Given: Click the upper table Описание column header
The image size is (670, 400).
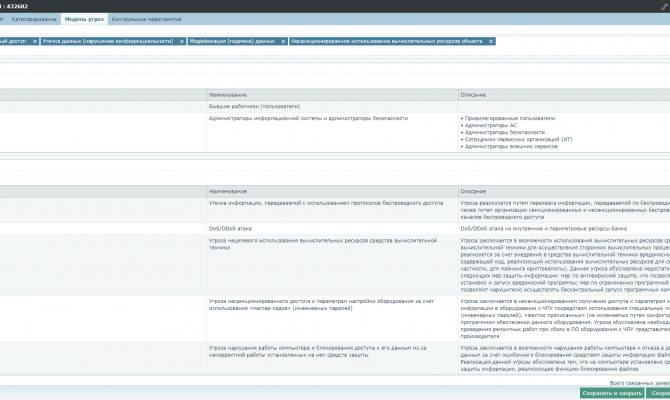Looking at the screenshot, I should point(564,95).
